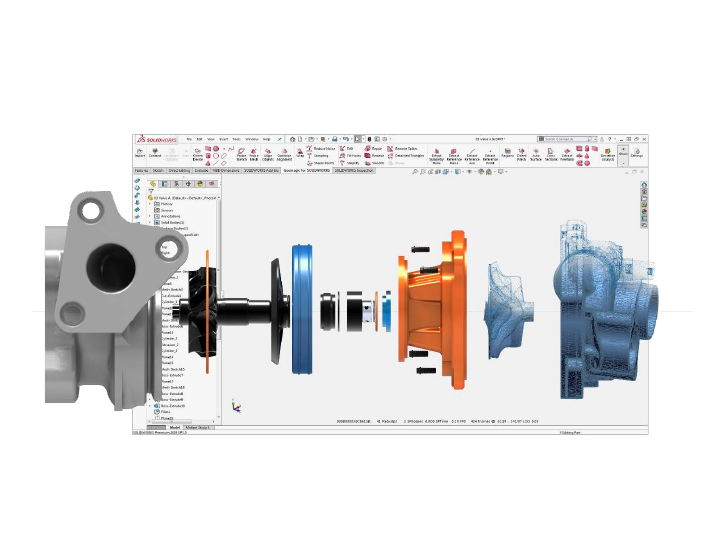Viewport: 711px width, 540px height.
Task: Open the Tools menu
Action: [x=237, y=139]
